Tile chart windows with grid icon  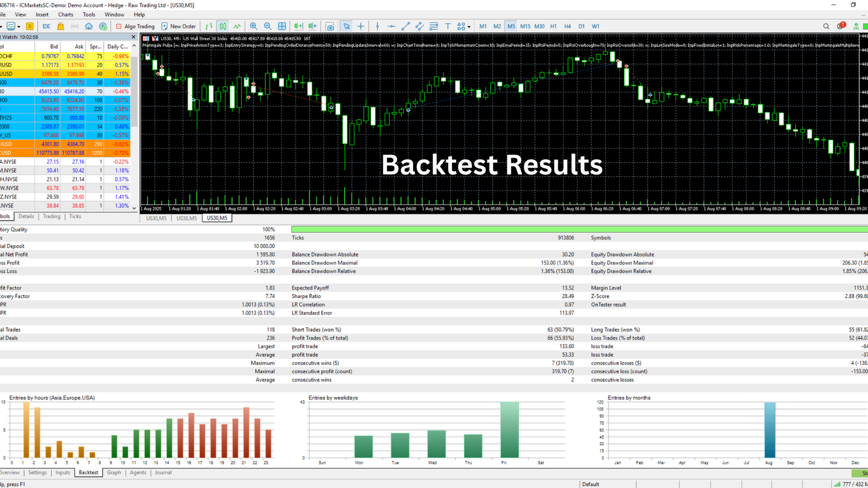pos(282,26)
